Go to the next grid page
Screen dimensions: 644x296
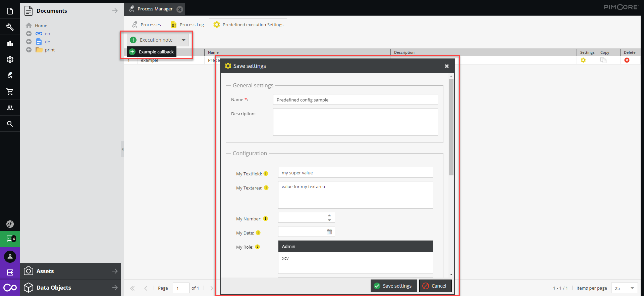(211, 288)
